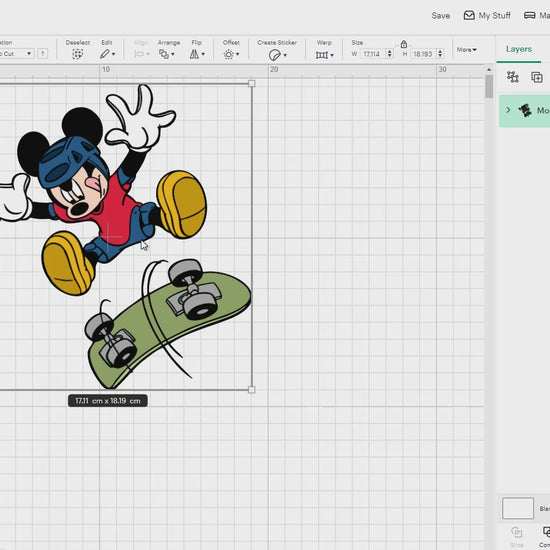Open the Operation type dropdown
550x550 pixels.
[x=16, y=54]
